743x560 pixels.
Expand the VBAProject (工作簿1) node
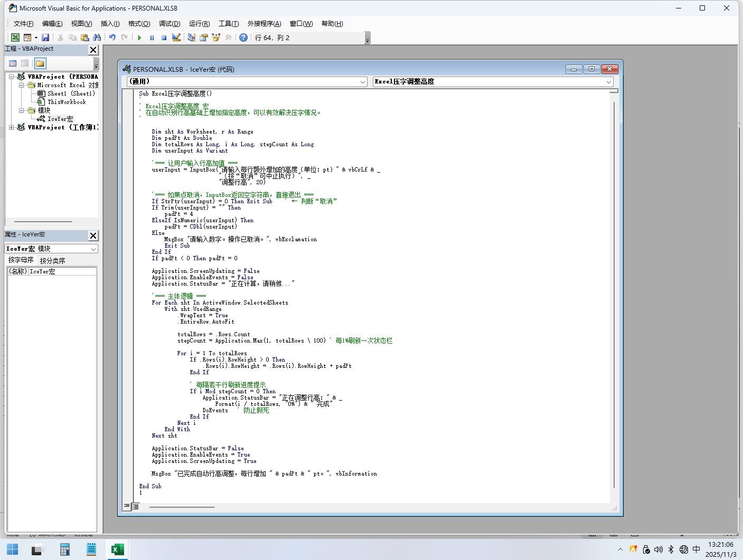coord(12,127)
